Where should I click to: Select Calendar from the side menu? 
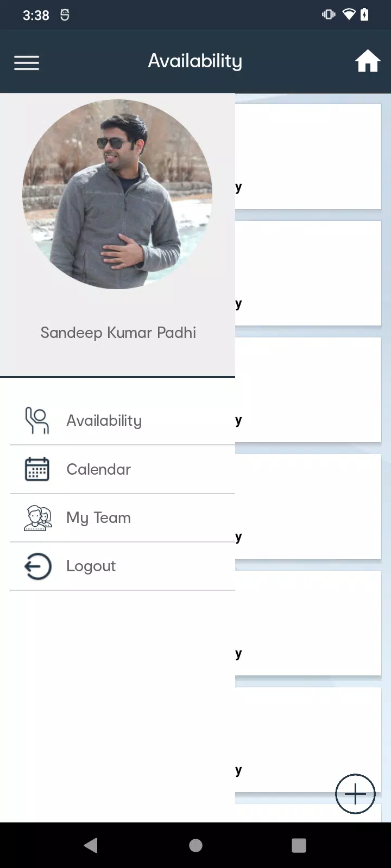[x=122, y=470]
